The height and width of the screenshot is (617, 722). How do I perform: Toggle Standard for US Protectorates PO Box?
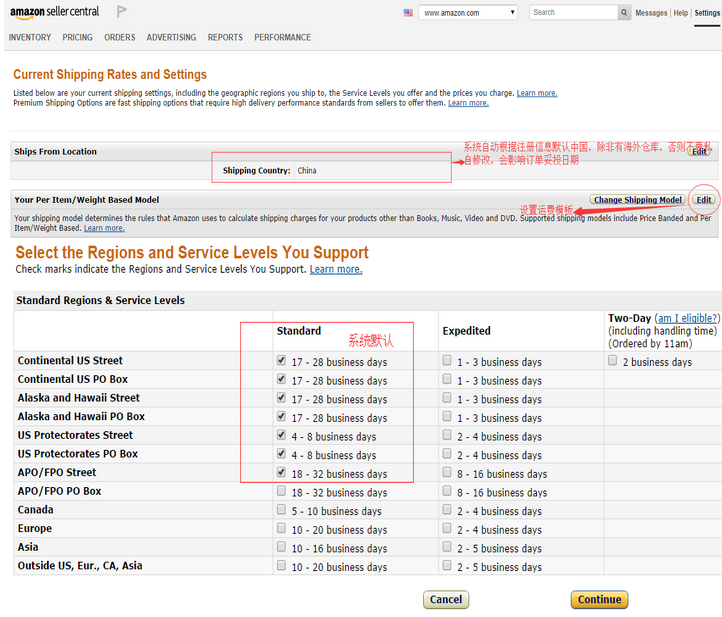[x=281, y=454]
